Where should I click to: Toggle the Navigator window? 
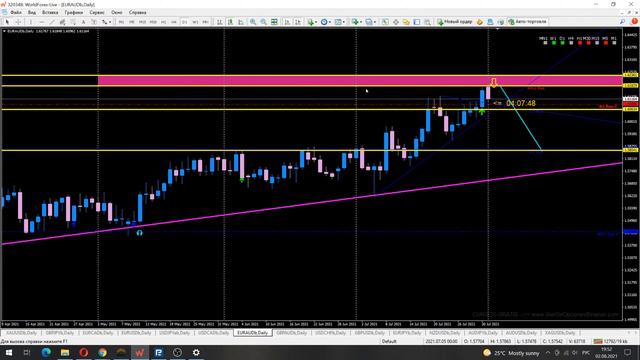click(x=406, y=22)
